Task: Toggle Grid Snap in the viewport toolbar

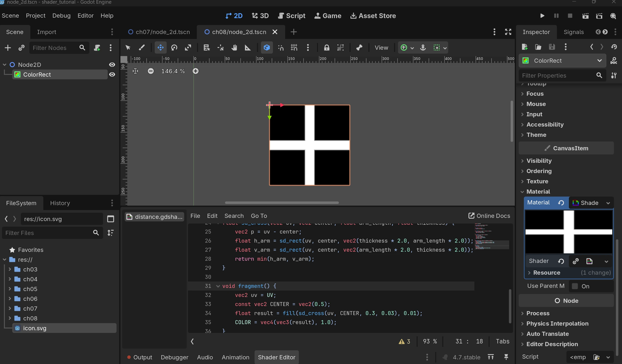Action: (294, 48)
